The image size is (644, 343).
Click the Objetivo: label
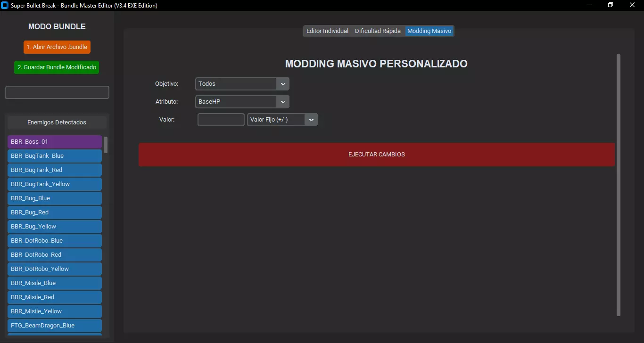tap(167, 84)
